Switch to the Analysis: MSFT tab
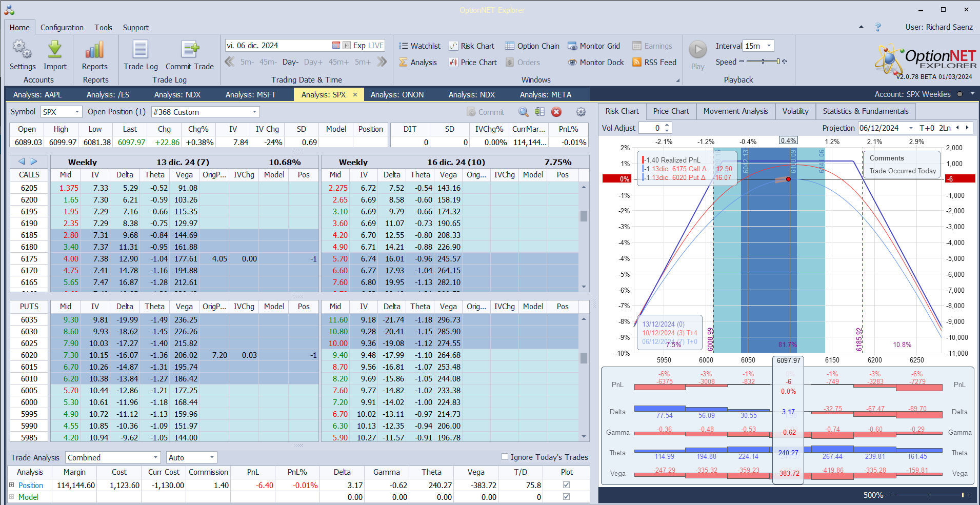The height and width of the screenshot is (505, 980). [251, 95]
